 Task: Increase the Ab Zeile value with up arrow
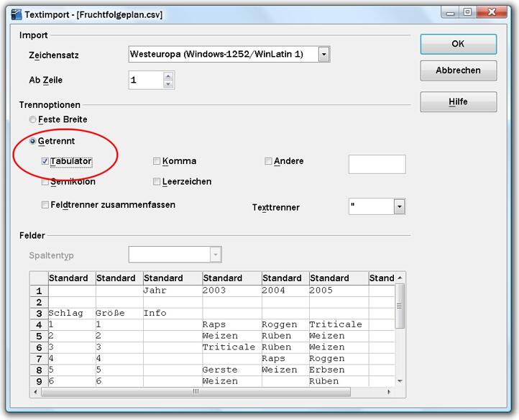coord(168,76)
